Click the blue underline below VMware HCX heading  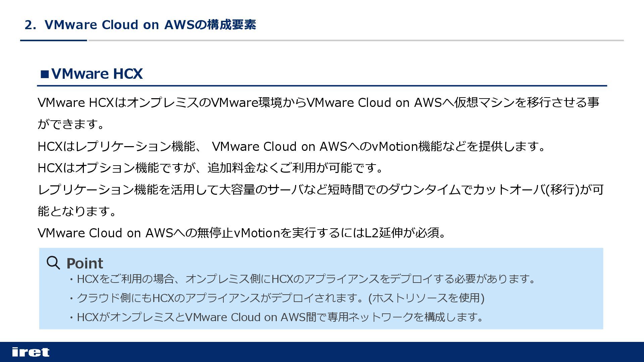point(322,86)
